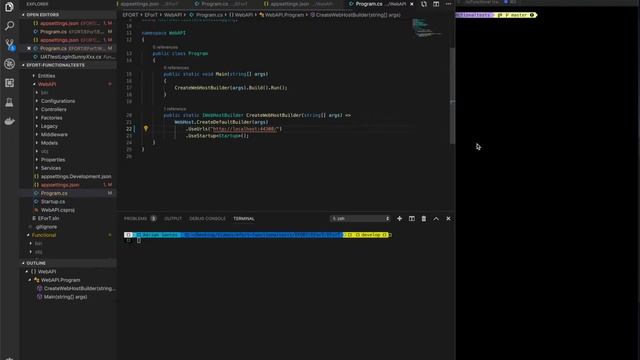
Task: Maximize the panel with the chevron-up icon
Action: point(436,218)
